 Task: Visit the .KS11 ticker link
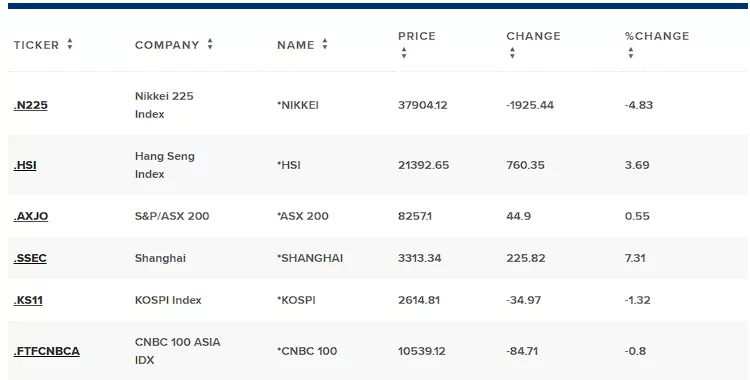[28, 301]
